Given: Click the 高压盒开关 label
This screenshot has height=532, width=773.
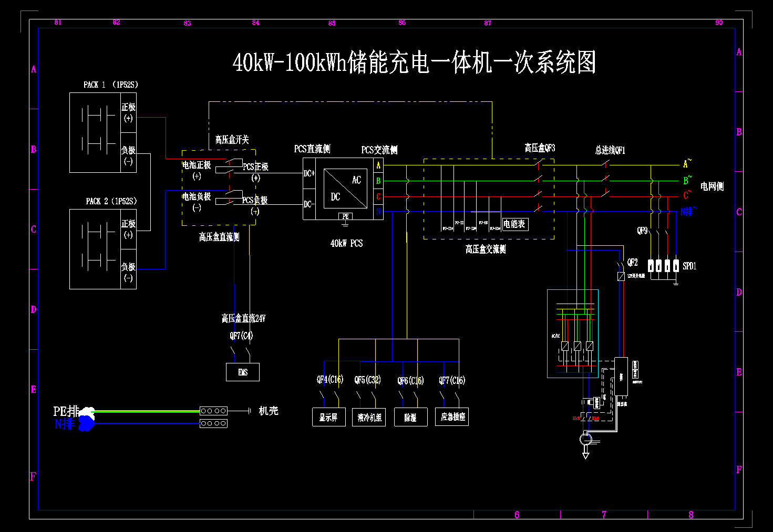Looking at the screenshot, I should pos(232,140).
